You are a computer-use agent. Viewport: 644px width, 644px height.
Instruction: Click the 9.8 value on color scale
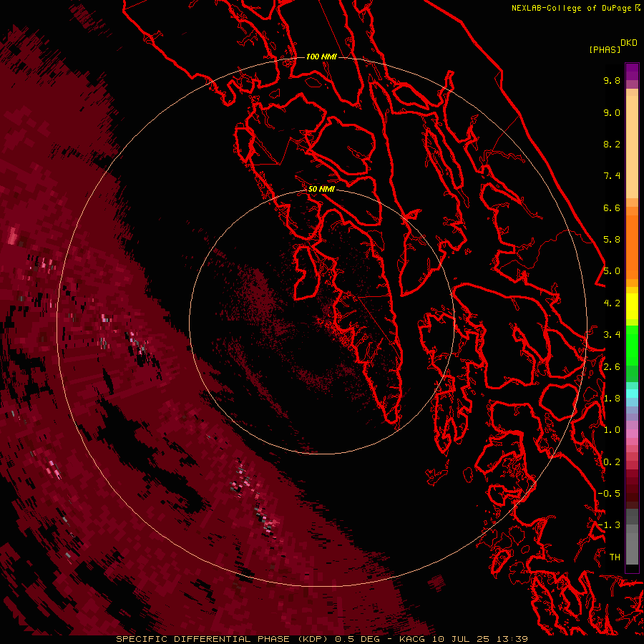(x=612, y=80)
